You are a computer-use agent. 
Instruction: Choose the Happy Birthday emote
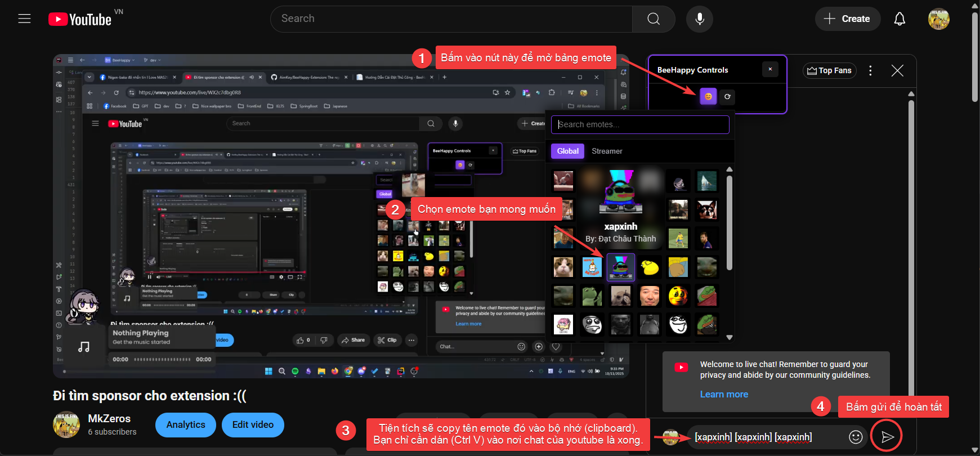[592, 267]
